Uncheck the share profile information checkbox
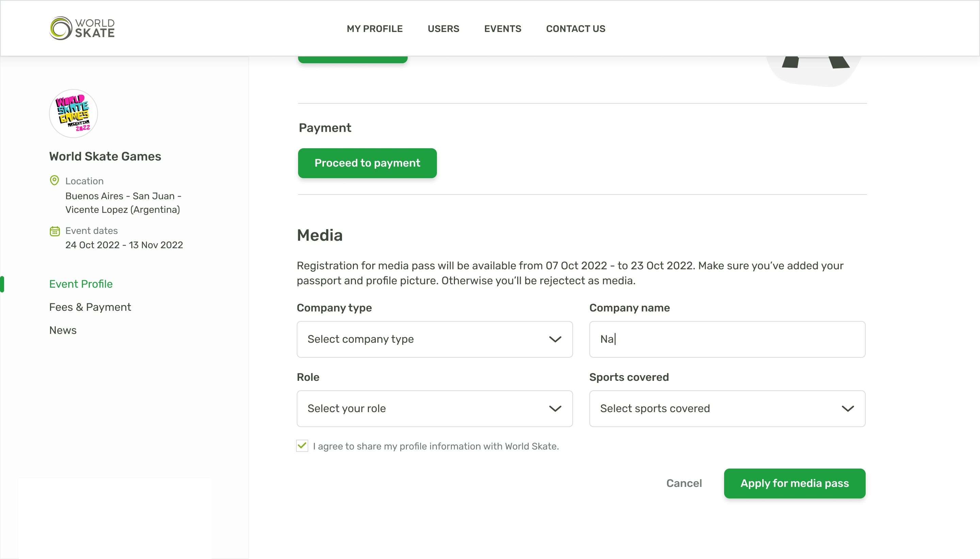The height and width of the screenshot is (559, 980). pos(302,446)
